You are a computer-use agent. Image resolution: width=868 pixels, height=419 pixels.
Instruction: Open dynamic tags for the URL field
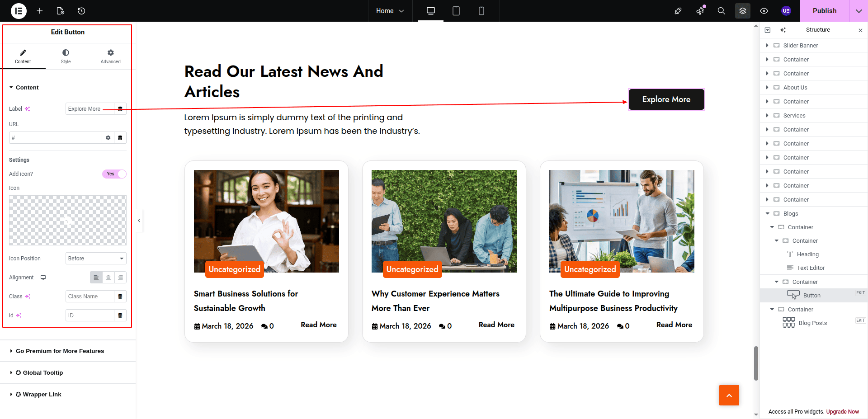tap(120, 138)
